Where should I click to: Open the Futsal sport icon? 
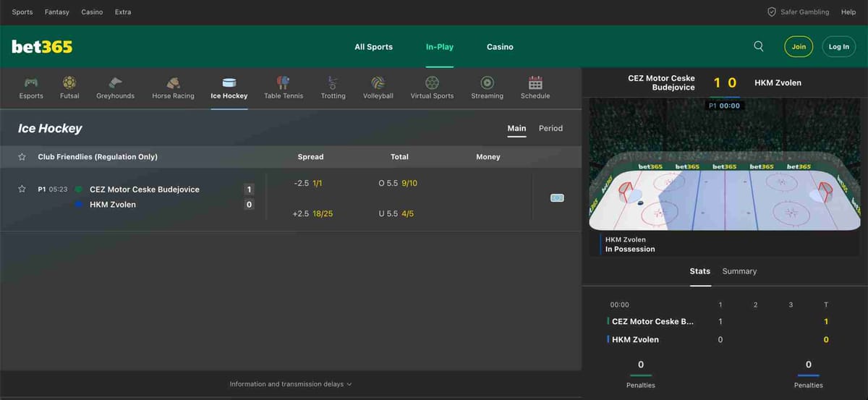69,82
